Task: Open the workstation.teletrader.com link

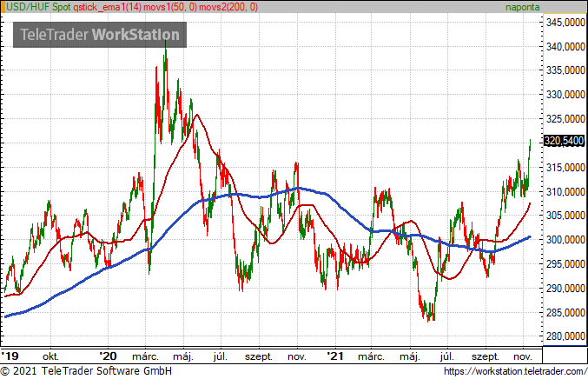Action: coord(516,371)
